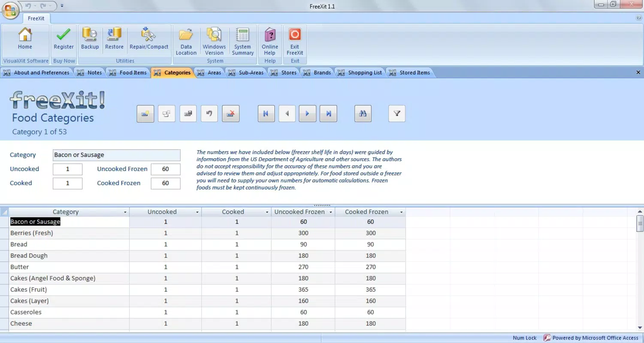
Task: Open Online Help
Action: click(x=270, y=42)
